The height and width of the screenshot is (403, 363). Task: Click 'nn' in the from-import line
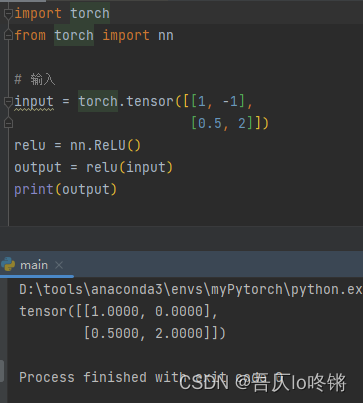166,36
